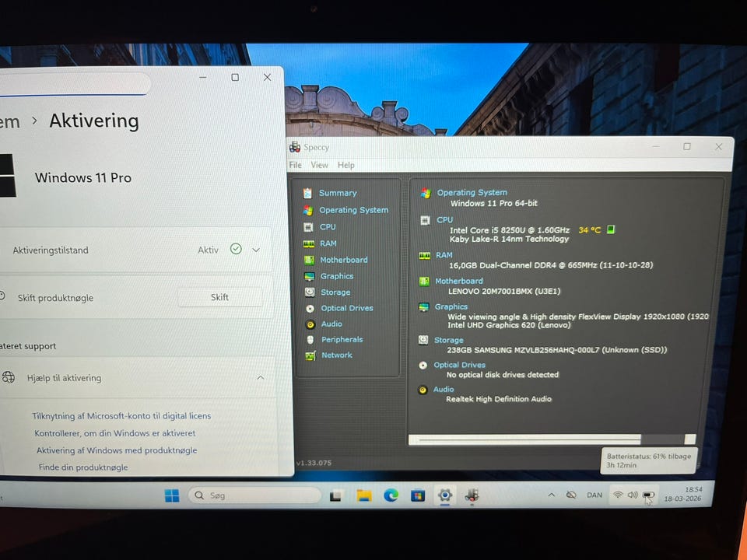Click the green CPU temperature indicator icon
747x560 pixels.
click(x=610, y=229)
